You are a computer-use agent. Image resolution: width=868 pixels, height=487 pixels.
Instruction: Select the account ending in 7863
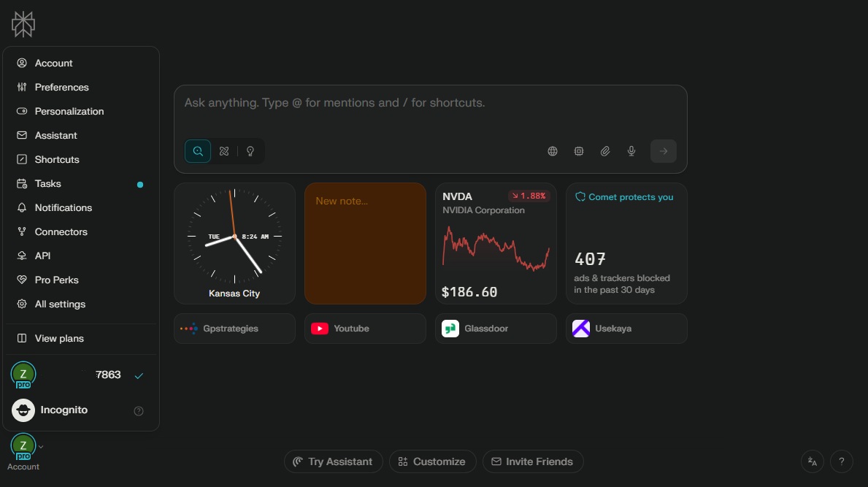(80, 375)
